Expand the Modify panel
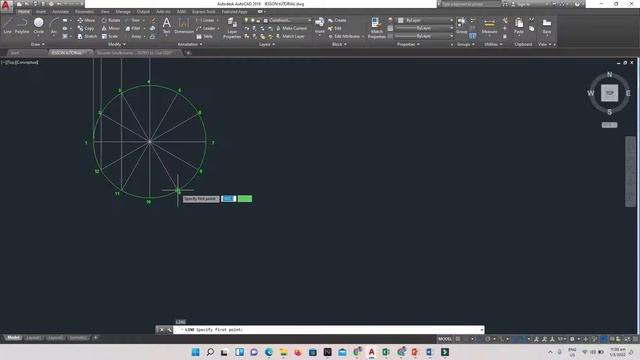Screen dimensions: 640x360 (x=116, y=44)
